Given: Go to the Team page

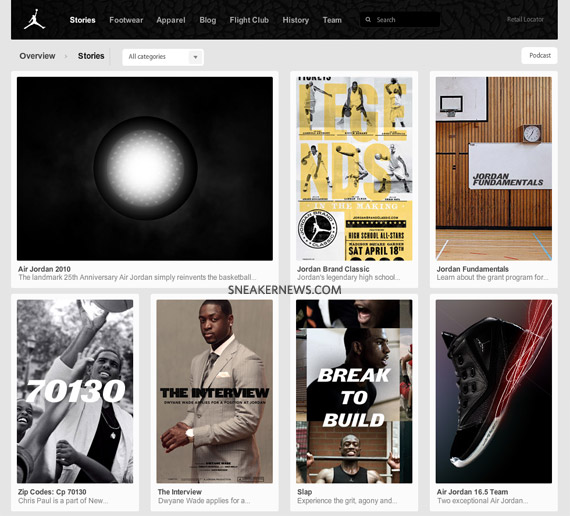Looking at the screenshot, I should pyautogui.click(x=332, y=20).
